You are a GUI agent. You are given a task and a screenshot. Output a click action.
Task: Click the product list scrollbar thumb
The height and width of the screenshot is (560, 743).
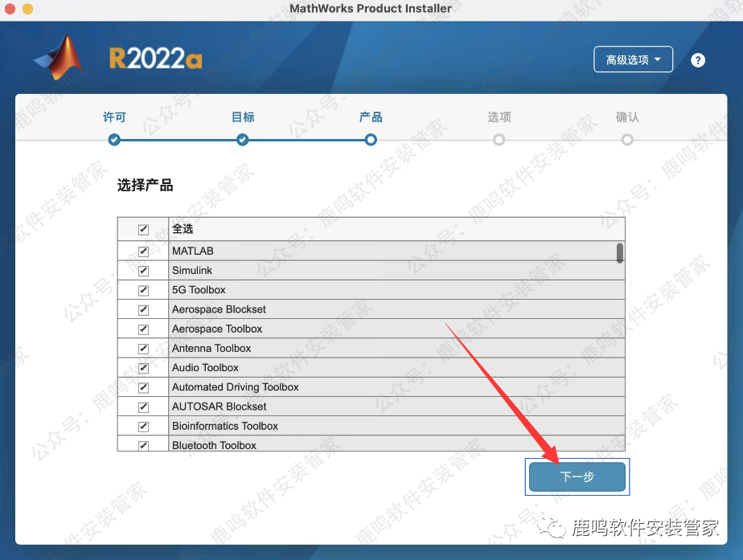[x=619, y=253]
